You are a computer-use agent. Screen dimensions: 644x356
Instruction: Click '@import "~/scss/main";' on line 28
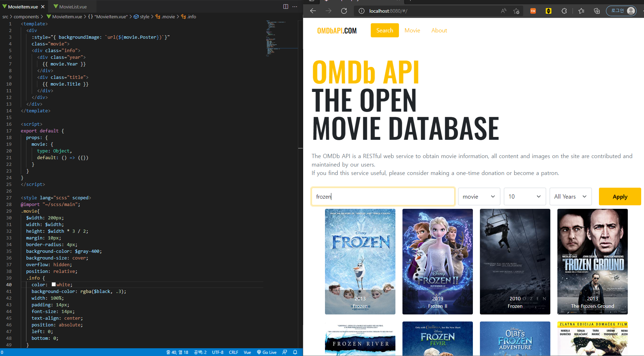pos(50,204)
